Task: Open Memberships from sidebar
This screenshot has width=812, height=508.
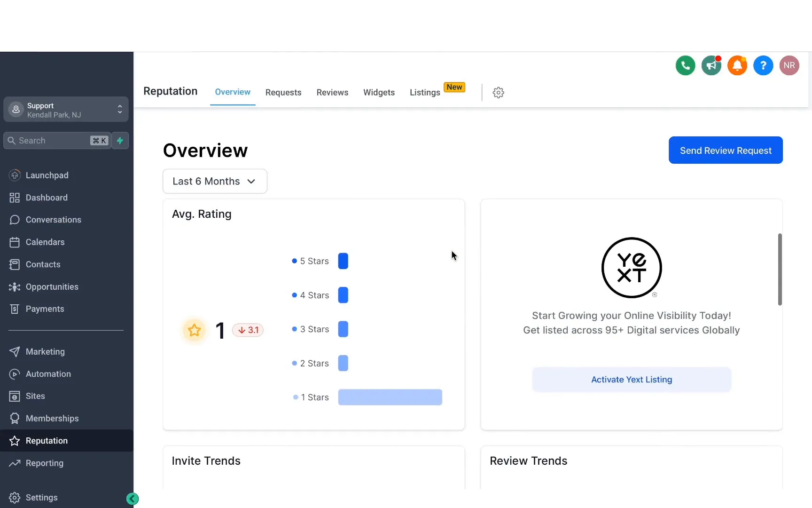Action: [52, 418]
